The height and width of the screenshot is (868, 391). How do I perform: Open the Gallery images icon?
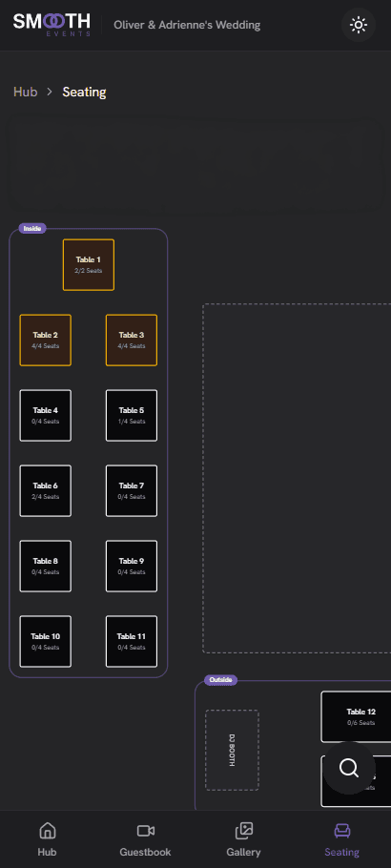pyautogui.click(x=244, y=831)
